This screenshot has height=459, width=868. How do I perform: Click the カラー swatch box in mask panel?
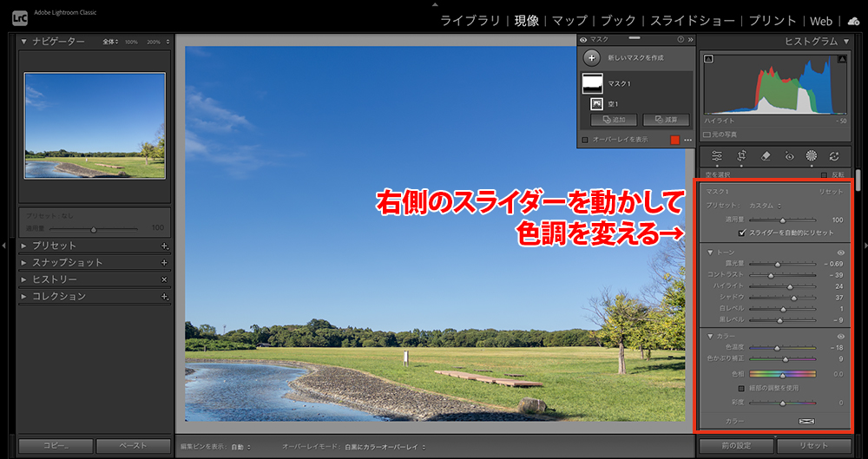tap(807, 422)
